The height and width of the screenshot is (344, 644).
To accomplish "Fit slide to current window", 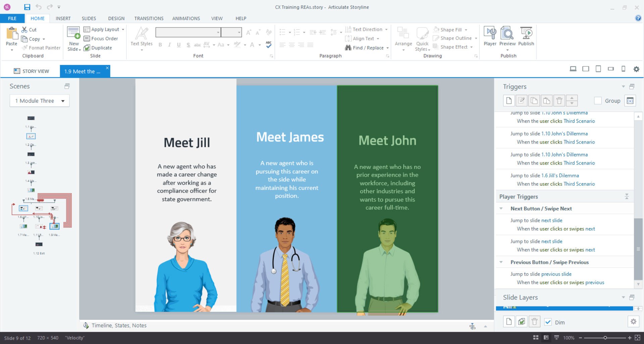I will (638, 338).
